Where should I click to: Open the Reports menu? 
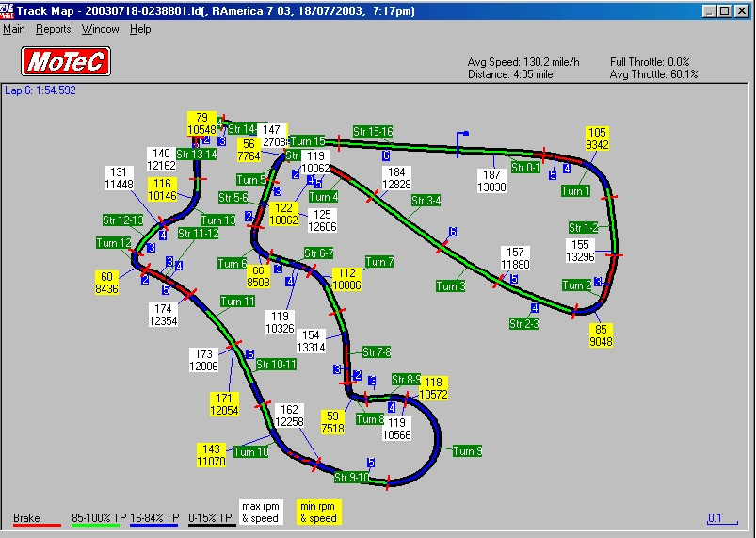coord(54,29)
